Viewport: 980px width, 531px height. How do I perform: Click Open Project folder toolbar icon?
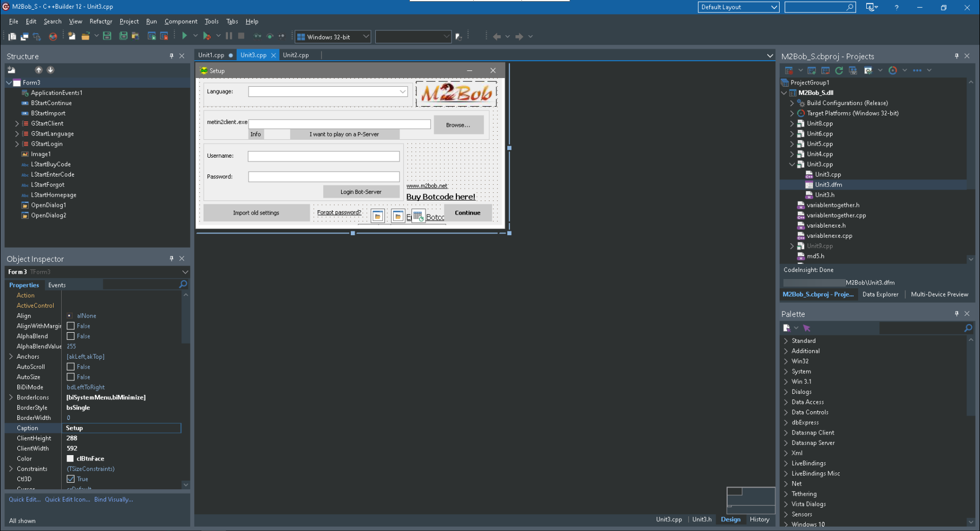tap(135, 36)
